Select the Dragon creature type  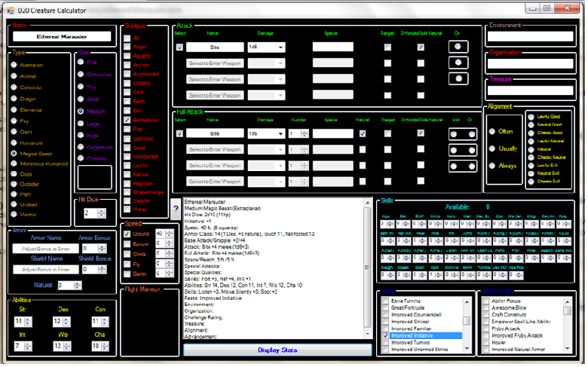coord(15,99)
